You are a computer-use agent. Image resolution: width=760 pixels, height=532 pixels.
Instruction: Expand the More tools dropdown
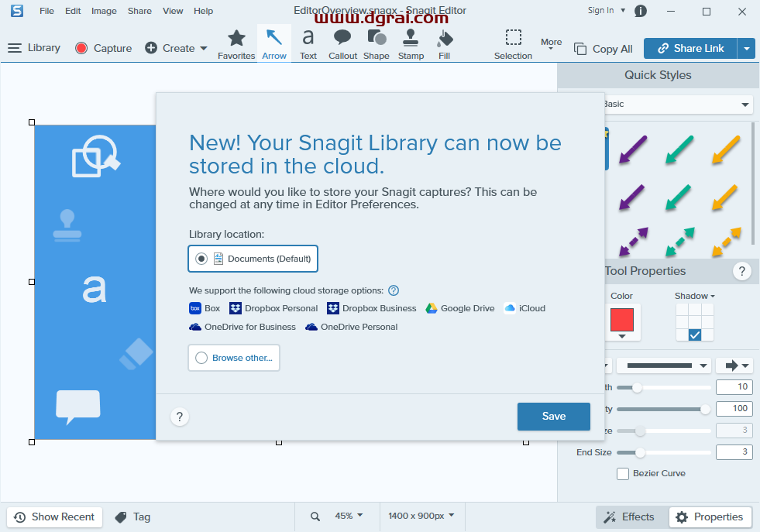pos(551,44)
